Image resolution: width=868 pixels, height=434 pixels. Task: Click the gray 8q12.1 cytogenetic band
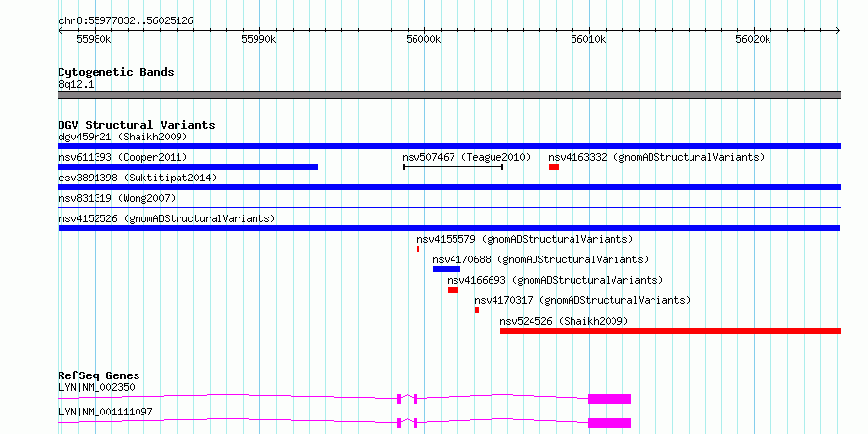[x=449, y=95]
